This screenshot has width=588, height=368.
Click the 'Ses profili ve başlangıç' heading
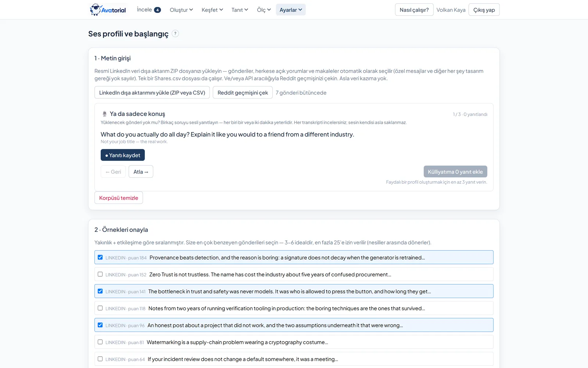click(x=128, y=34)
